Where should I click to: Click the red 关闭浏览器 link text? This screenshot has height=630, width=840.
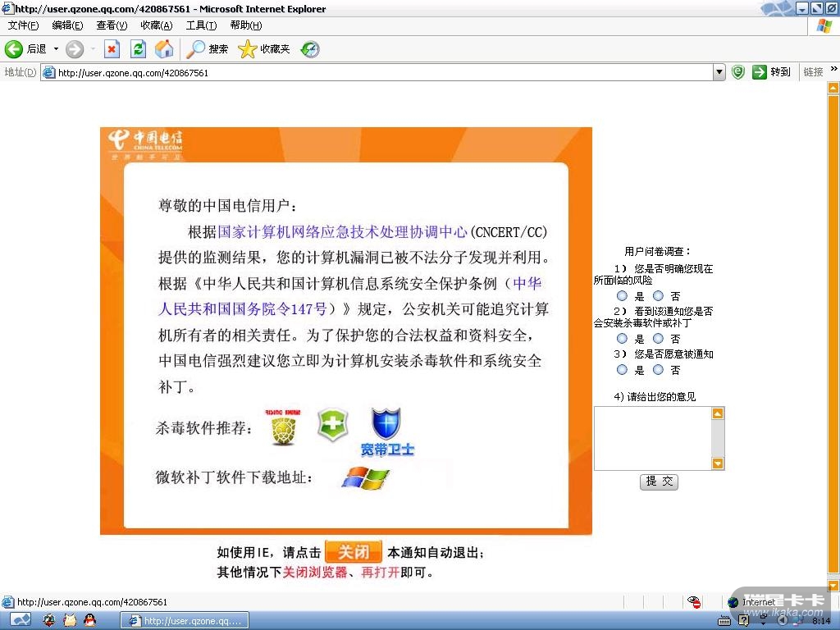click(315, 572)
